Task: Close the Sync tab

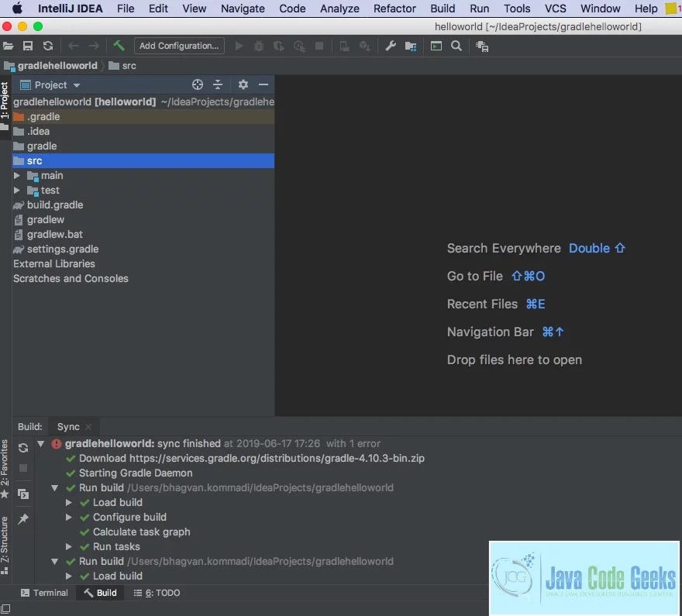Action: [88, 427]
